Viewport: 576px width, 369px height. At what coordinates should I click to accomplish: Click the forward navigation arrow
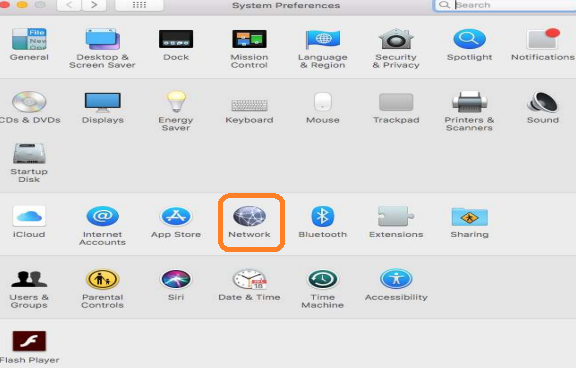click(x=94, y=5)
